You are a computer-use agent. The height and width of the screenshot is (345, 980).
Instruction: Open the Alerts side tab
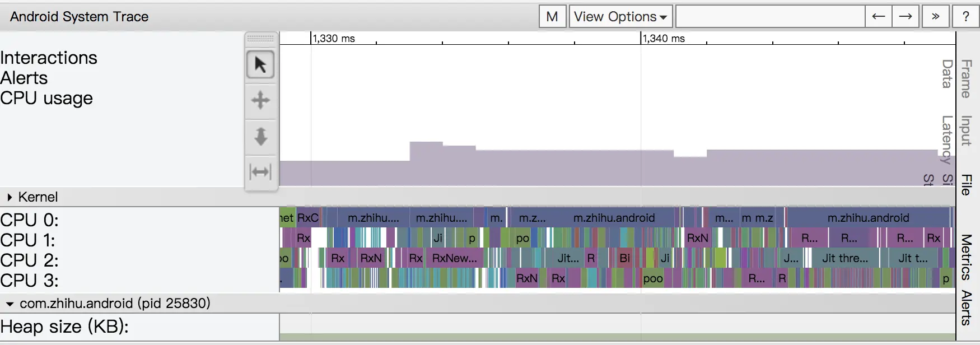(967, 307)
